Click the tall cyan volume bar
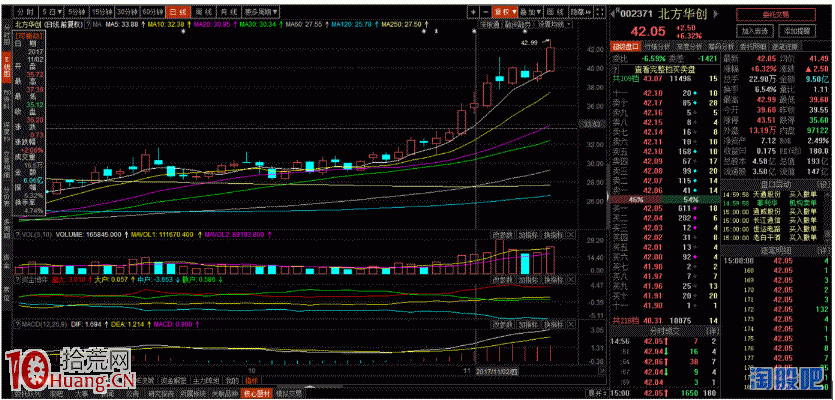Screen dimensions: 835x400 [x=525, y=263]
